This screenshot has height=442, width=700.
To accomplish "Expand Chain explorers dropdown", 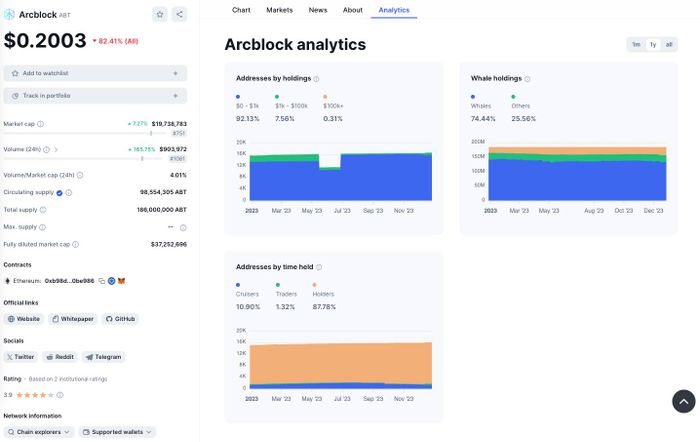I will (39, 432).
